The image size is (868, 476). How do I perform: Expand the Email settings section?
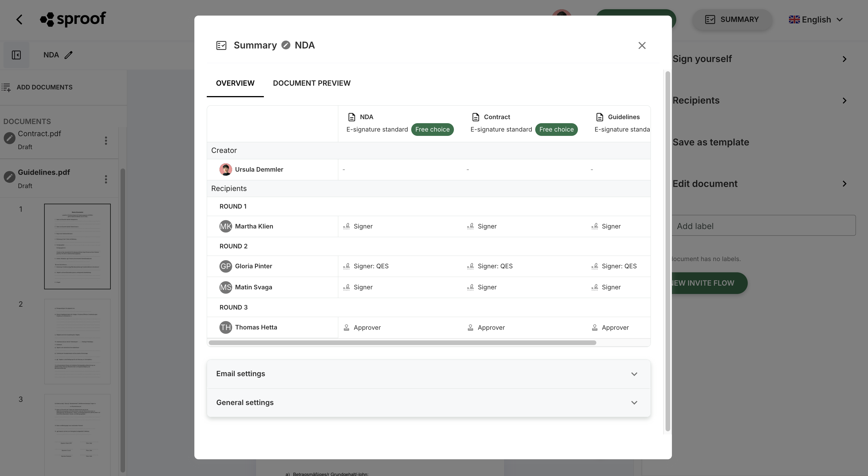coord(429,374)
